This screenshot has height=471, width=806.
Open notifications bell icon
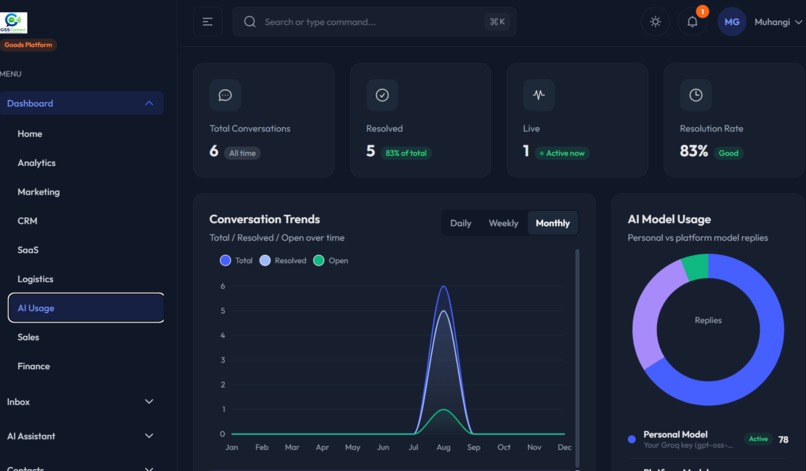tap(692, 22)
